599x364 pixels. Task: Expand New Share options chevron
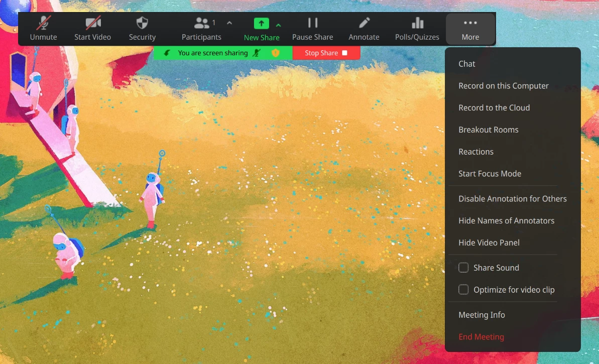(x=279, y=25)
